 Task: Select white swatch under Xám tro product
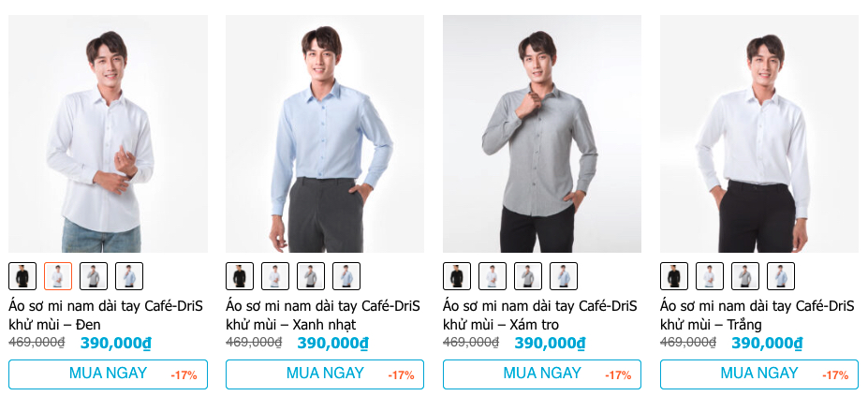tap(493, 276)
